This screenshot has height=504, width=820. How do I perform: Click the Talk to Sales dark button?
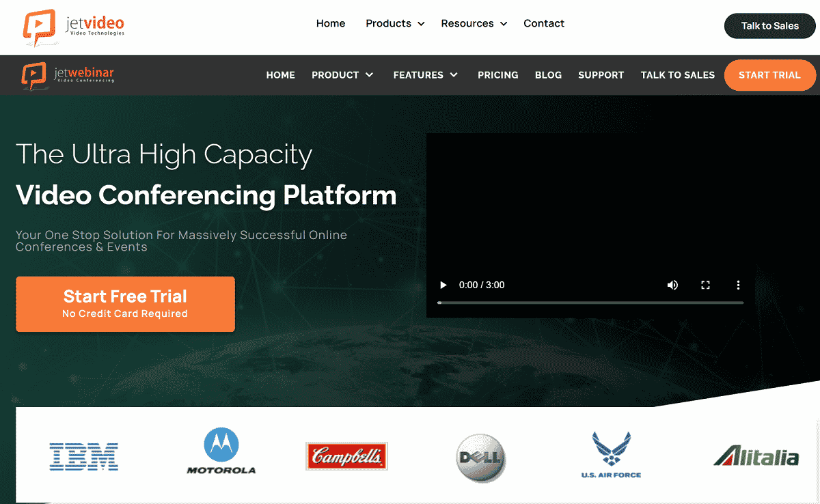click(x=770, y=26)
